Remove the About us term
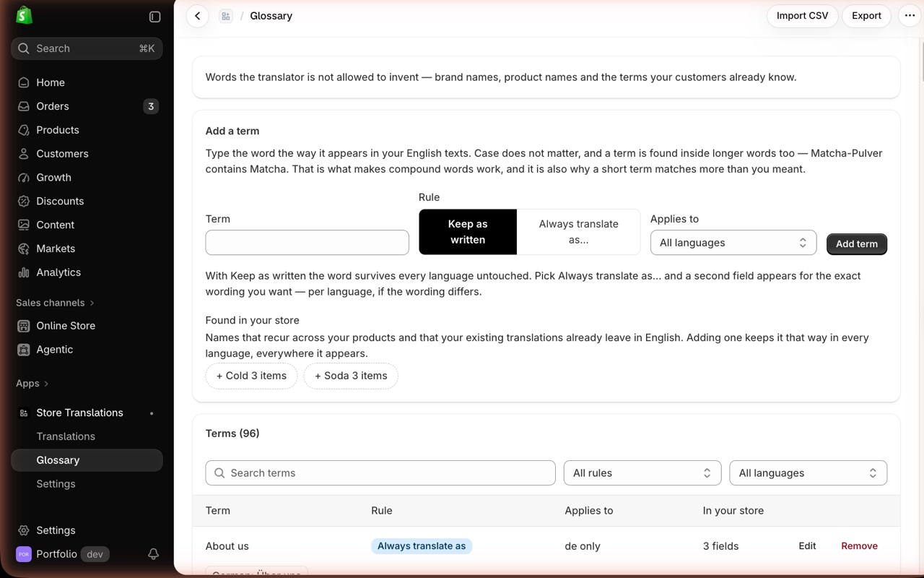The width and height of the screenshot is (924, 578). [859, 546]
